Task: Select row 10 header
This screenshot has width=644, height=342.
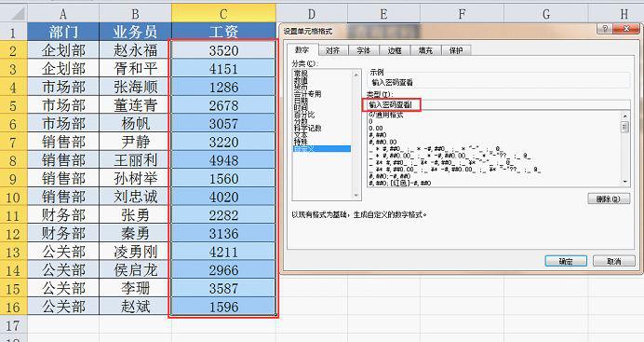Action: coord(13,197)
